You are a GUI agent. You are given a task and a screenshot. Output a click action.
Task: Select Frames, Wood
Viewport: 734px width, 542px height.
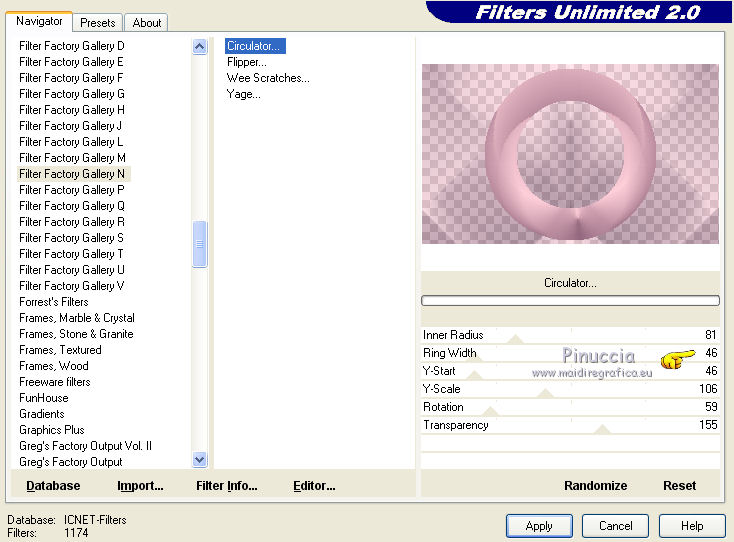click(54, 366)
